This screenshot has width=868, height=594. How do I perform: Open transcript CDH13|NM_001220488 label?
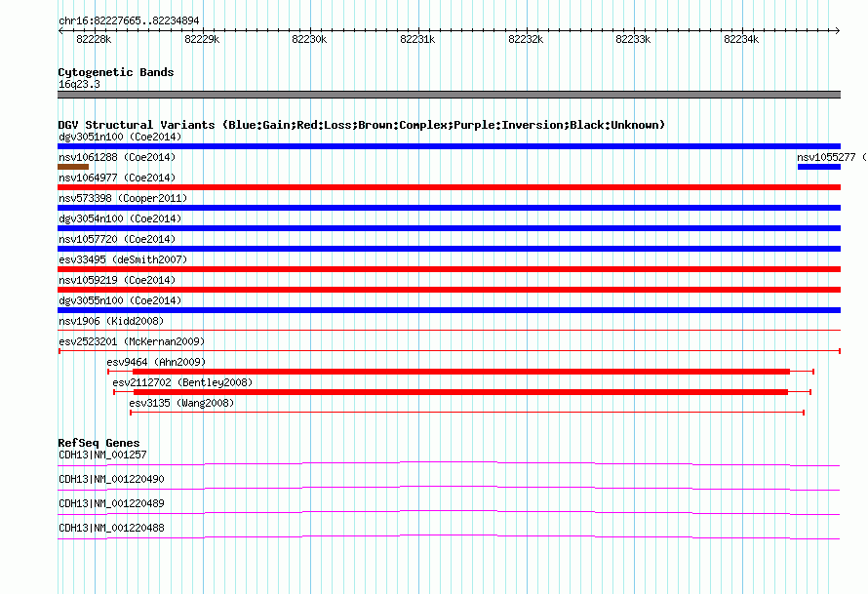coord(111,528)
